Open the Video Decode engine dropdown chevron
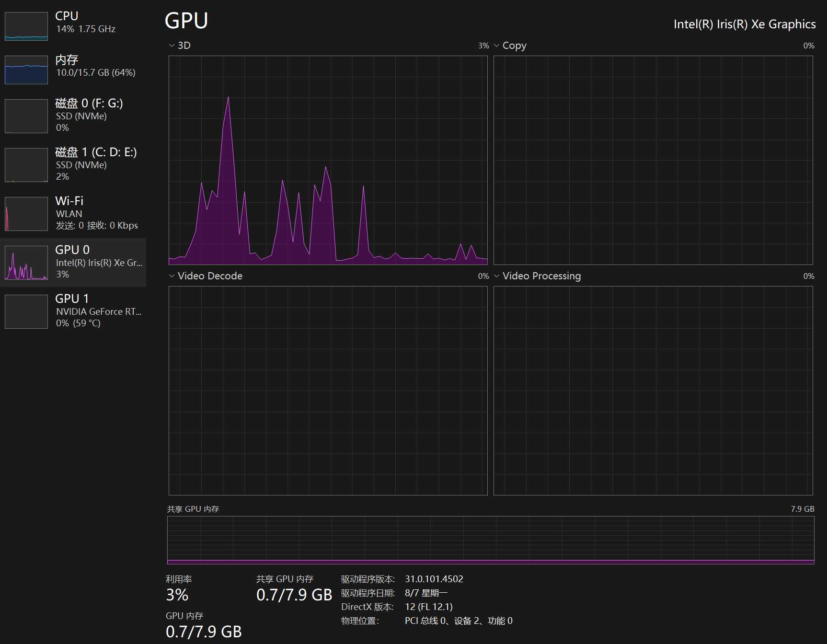The image size is (827, 644). click(x=172, y=276)
